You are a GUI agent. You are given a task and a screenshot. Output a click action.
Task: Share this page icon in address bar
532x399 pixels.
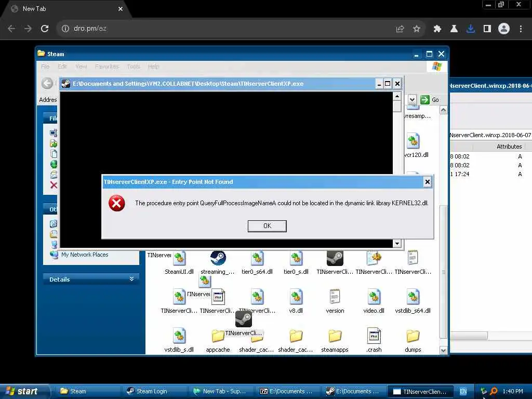[400, 29]
